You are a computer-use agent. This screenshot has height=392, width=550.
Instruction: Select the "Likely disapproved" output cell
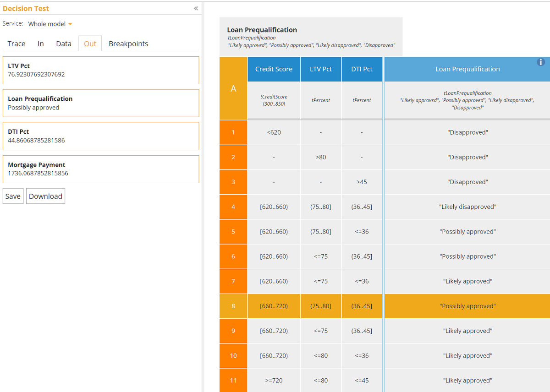[x=467, y=207]
